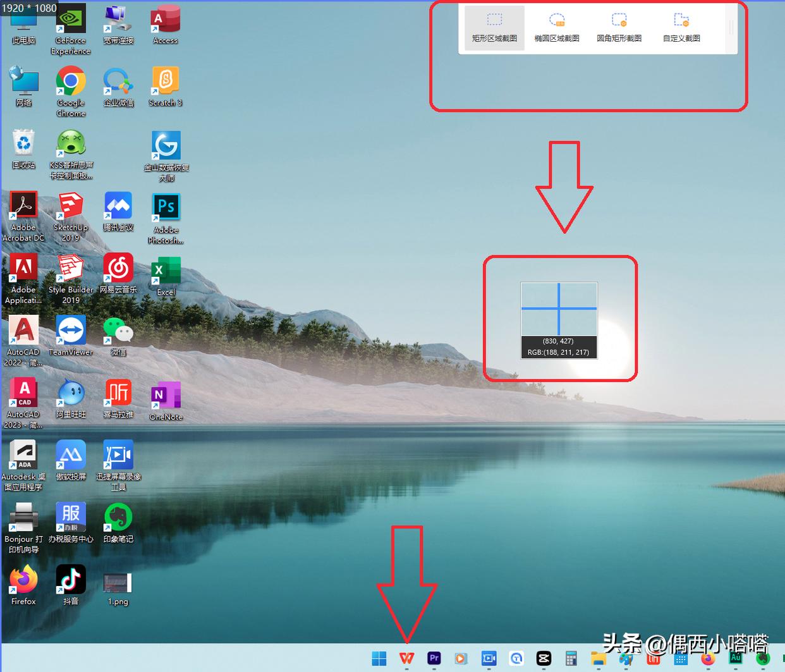Screen dimensions: 785x672
Task: Launch Google Chrome desktop shortcut
Action: coord(71,92)
